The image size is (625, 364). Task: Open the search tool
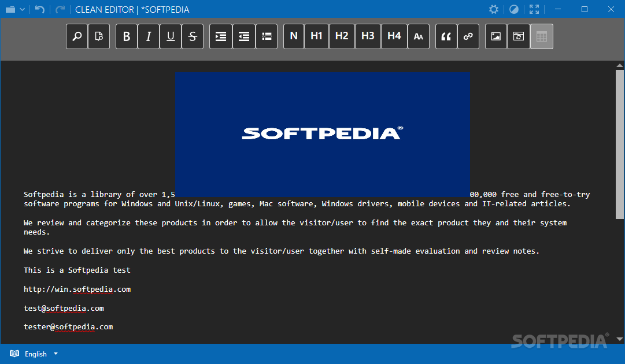coord(77,36)
